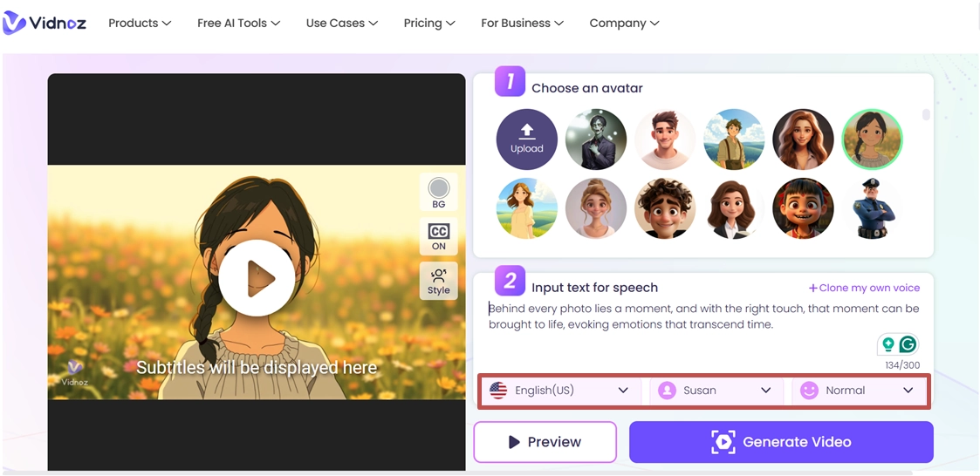The width and height of the screenshot is (980, 476).
Task: Choose the curly-haired boy with glasses avatar
Action: tap(664, 209)
